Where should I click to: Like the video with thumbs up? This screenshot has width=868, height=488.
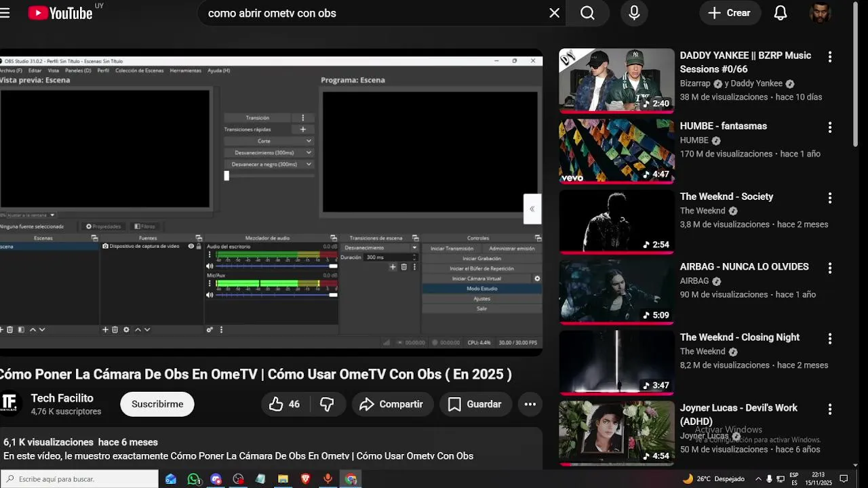284,404
